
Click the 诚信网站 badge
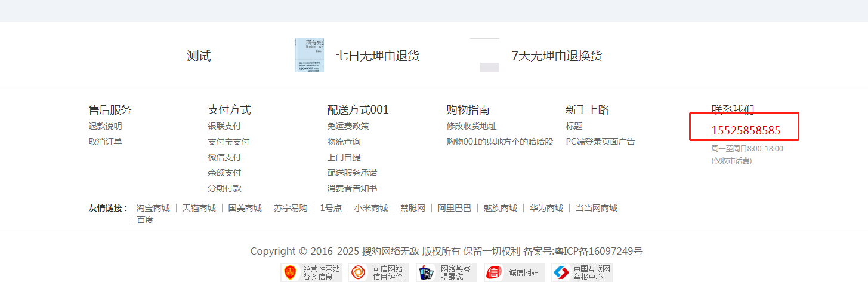coord(514,272)
